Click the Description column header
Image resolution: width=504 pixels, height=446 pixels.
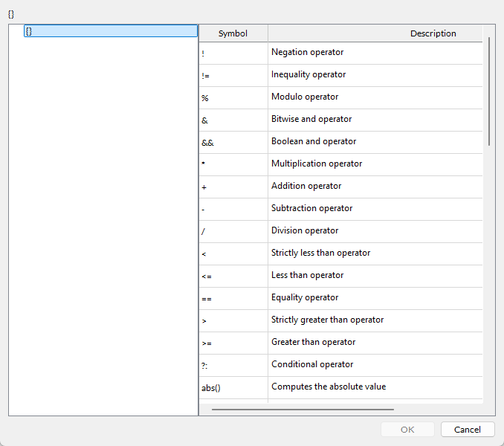pyautogui.click(x=433, y=33)
